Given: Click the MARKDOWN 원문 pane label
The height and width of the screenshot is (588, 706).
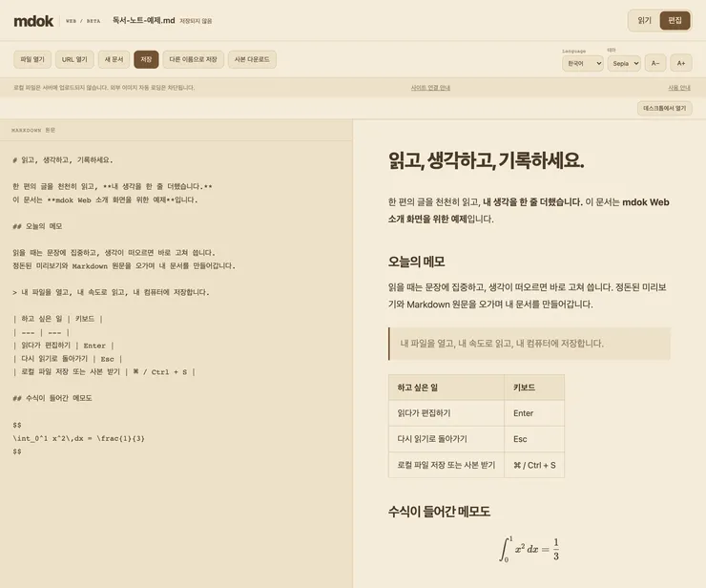Looking at the screenshot, I should point(33,130).
